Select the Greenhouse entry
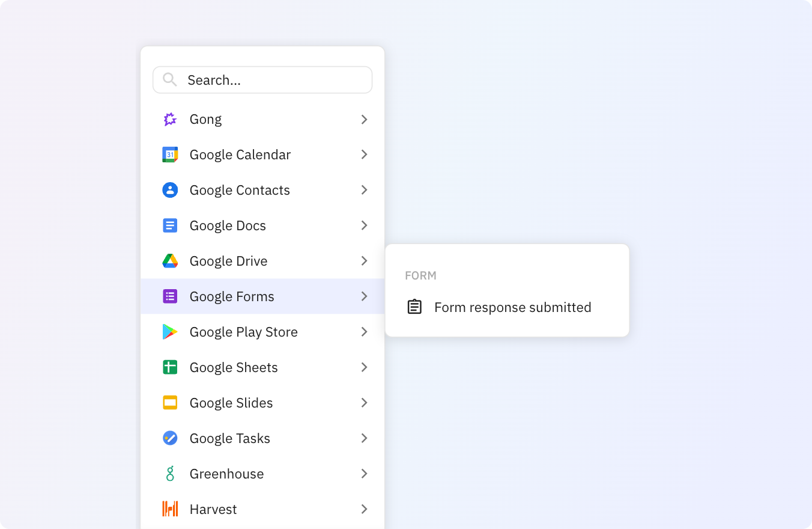The image size is (812, 529). click(x=262, y=474)
